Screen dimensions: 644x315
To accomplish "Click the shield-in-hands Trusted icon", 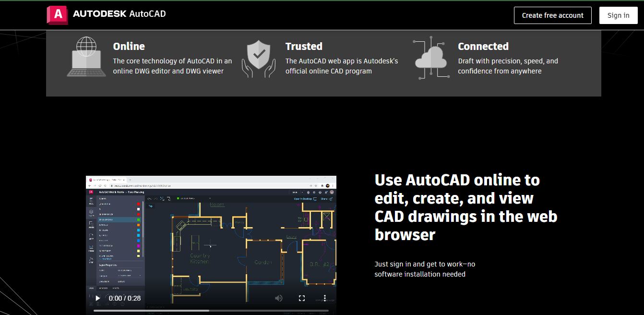I will (x=259, y=59).
